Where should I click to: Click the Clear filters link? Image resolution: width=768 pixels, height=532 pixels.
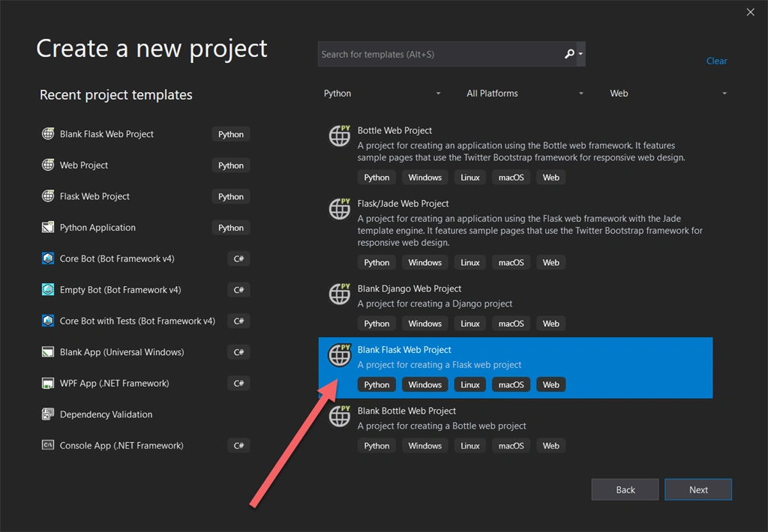point(716,61)
